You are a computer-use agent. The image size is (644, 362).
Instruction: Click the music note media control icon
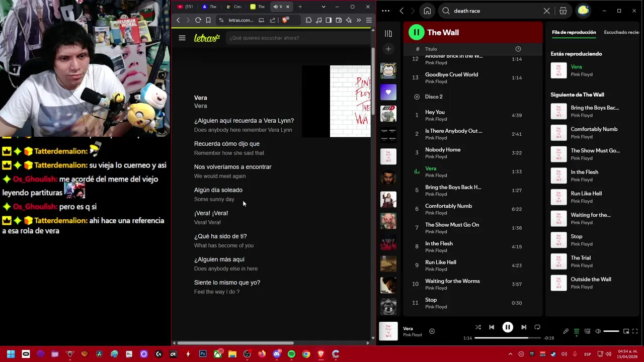point(318,20)
